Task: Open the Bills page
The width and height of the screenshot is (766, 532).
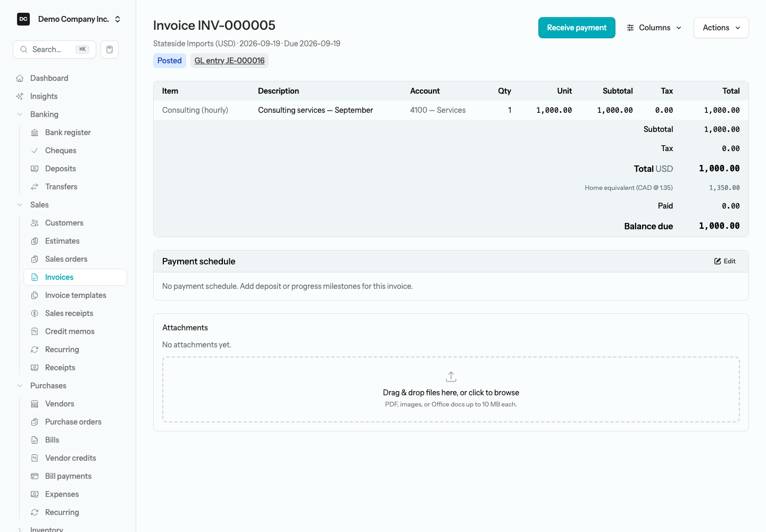Action: 75,440
